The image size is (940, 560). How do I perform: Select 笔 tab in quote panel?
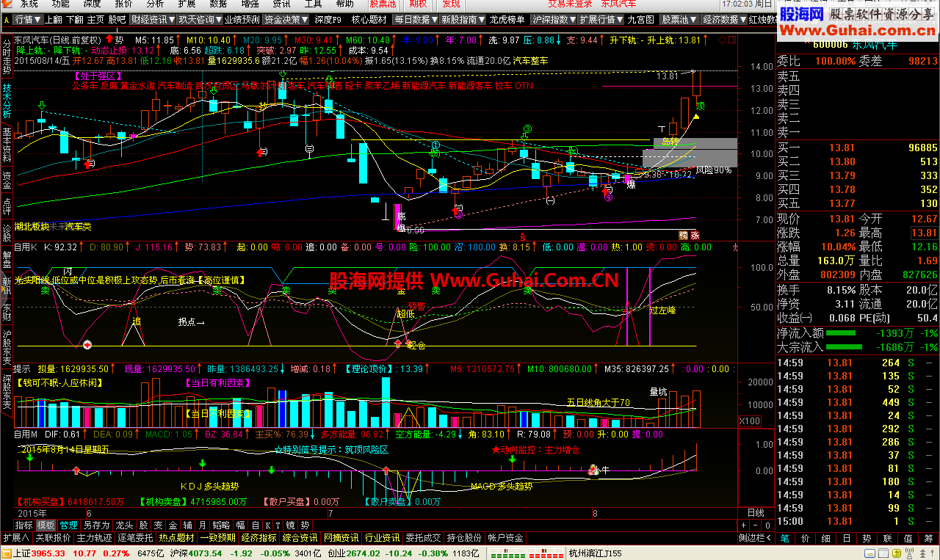click(784, 538)
